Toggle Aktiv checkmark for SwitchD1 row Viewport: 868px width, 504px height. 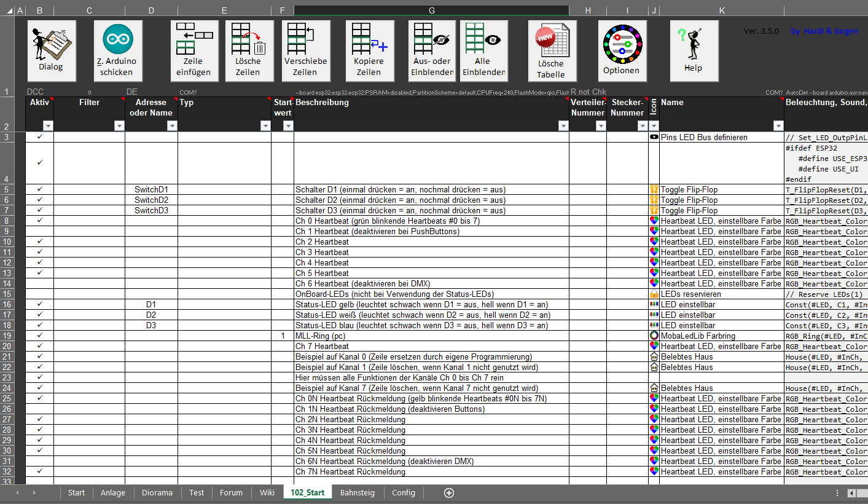click(40, 190)
